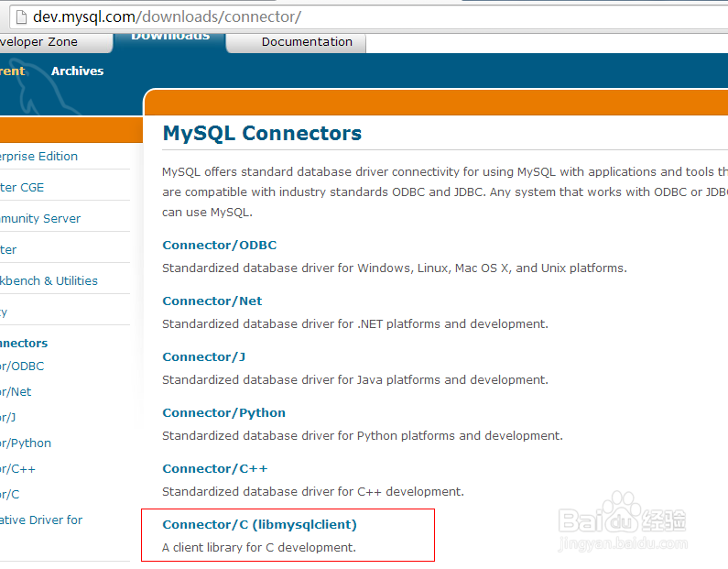Click the page icon in address bar
This screenshot has height=569, width=728.
coord(21,17)
